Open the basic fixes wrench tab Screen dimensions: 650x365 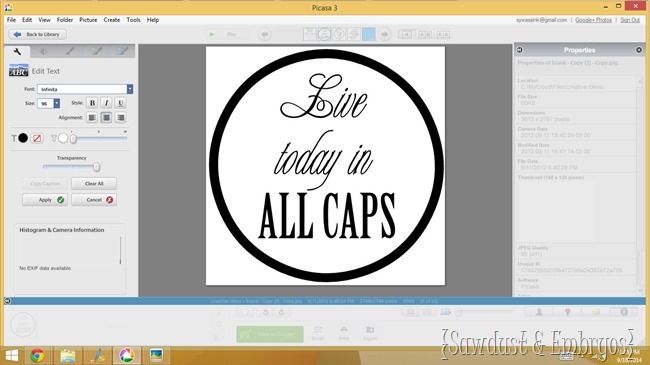click(17, 51)
